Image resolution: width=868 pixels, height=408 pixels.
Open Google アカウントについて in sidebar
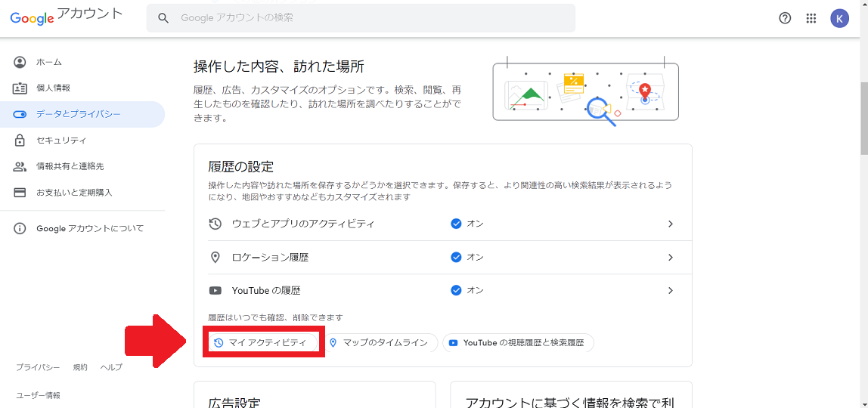tap(82, 228)
